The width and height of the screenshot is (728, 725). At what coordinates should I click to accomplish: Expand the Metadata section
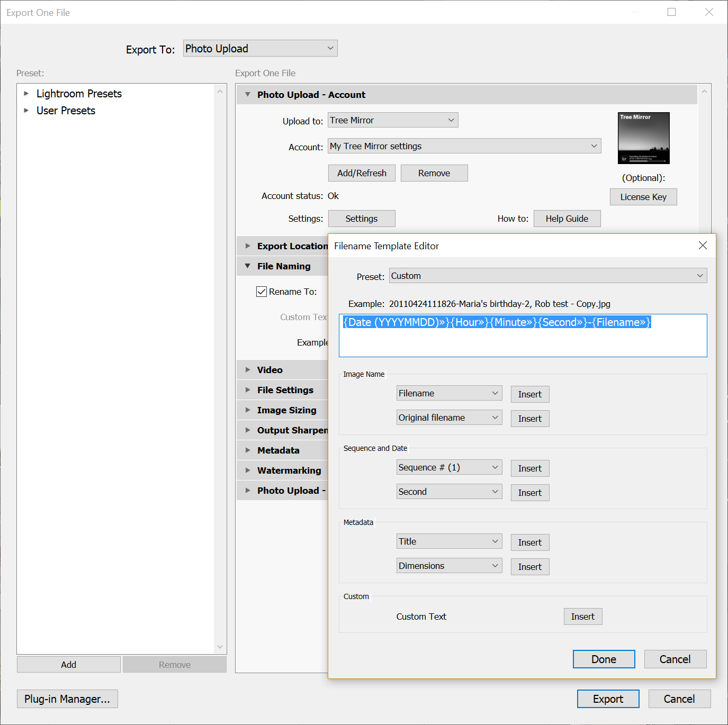[247, 450]
